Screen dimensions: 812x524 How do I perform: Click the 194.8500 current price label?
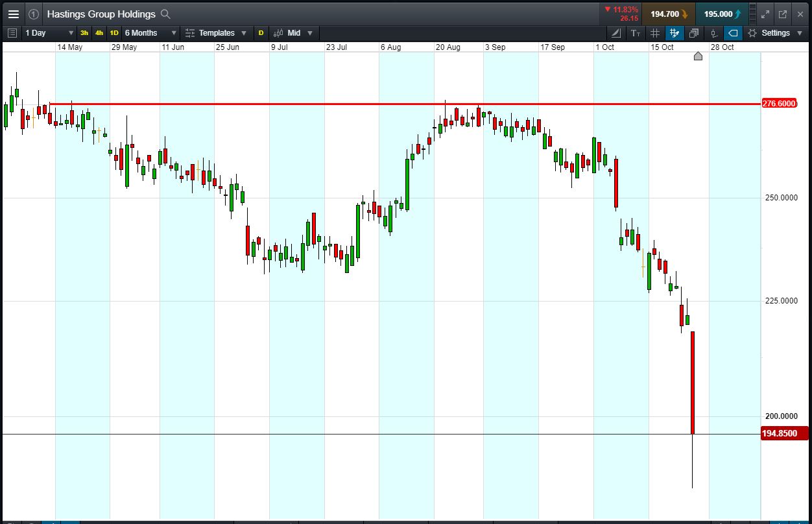784,433
